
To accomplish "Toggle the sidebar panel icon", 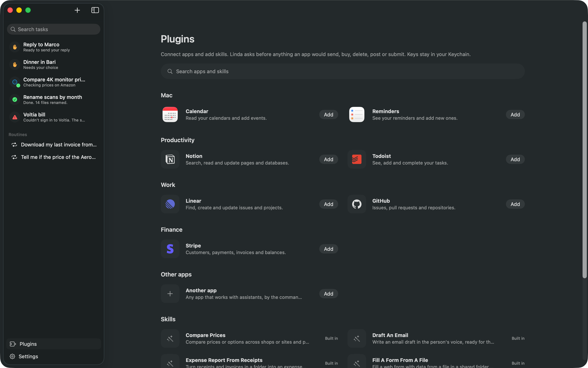I will (95, 10).
